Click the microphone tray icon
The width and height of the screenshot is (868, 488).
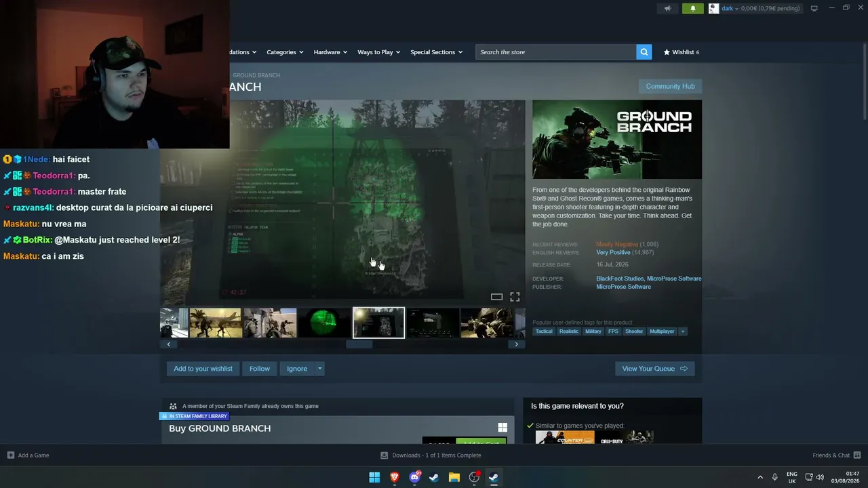pyautogui.click(x=775, y=477)
